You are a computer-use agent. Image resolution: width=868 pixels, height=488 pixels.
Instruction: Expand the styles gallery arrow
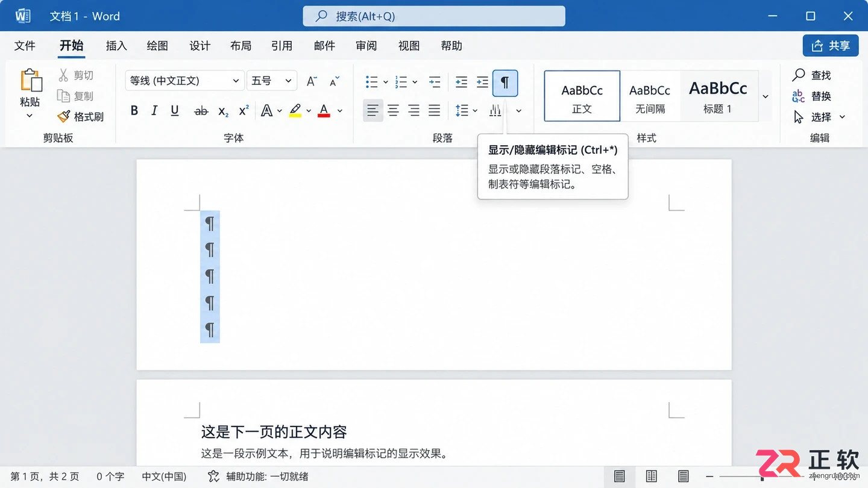pyautogui.click(x=766, y=96)
